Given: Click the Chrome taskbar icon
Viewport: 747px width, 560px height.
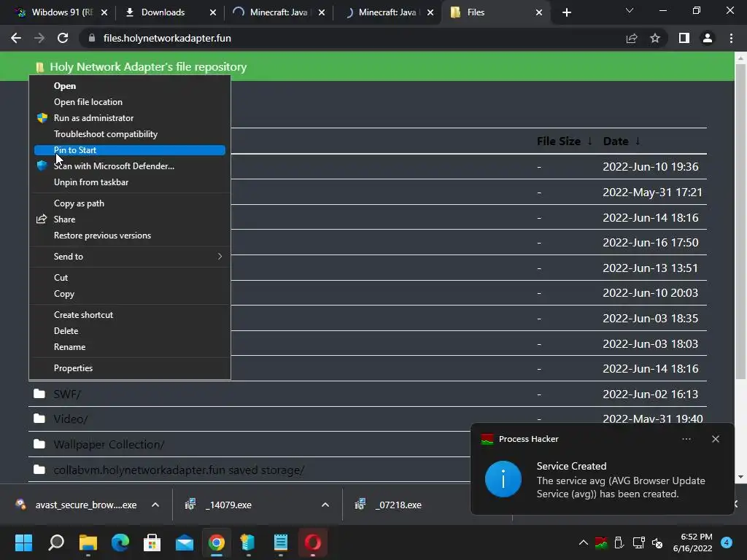Looking at the screenshot, I should pyautogui.click(x=216, y=542).
